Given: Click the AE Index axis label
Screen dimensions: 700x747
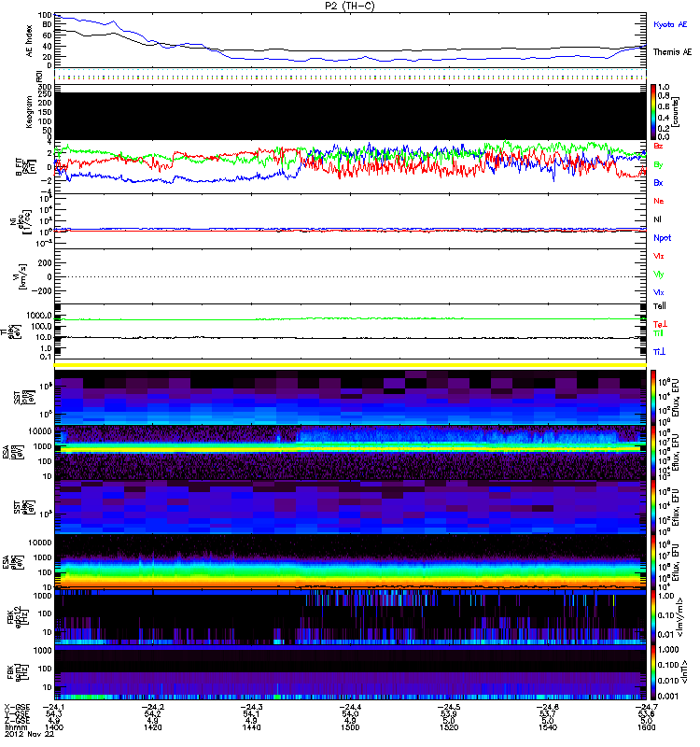Looking at the screenshot, I should [30, 41].
